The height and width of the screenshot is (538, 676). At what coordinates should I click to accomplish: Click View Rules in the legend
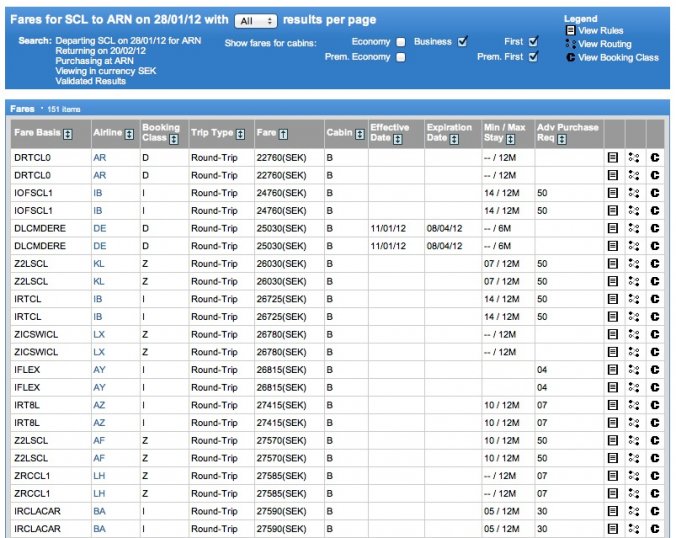point(600,31)
